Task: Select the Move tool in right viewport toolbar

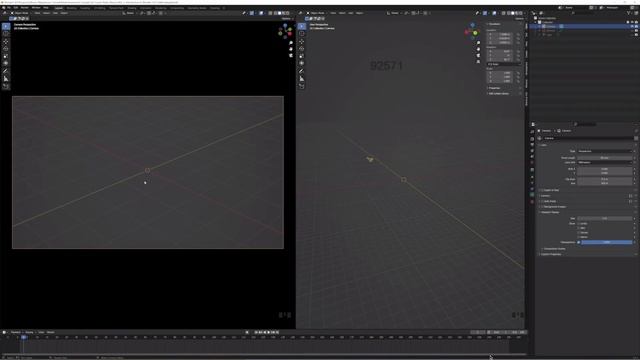Action: click(x=302, y=42)
